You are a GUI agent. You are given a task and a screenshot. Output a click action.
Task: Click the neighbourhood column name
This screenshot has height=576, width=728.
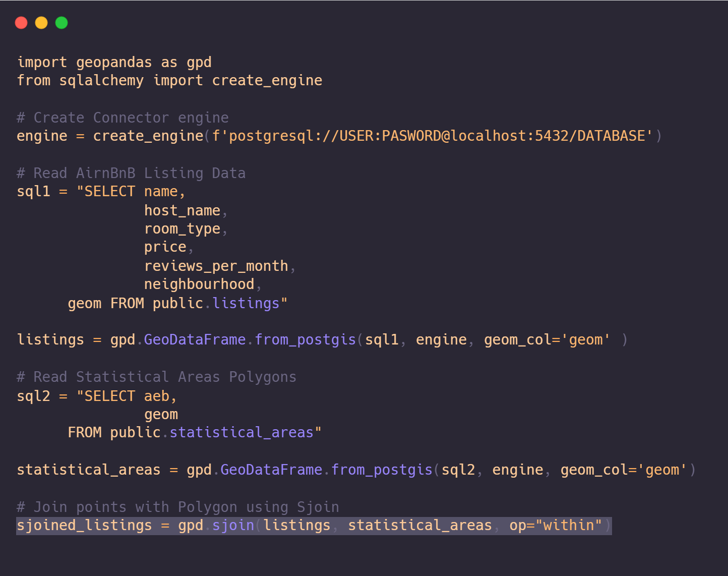pos(199,284)
